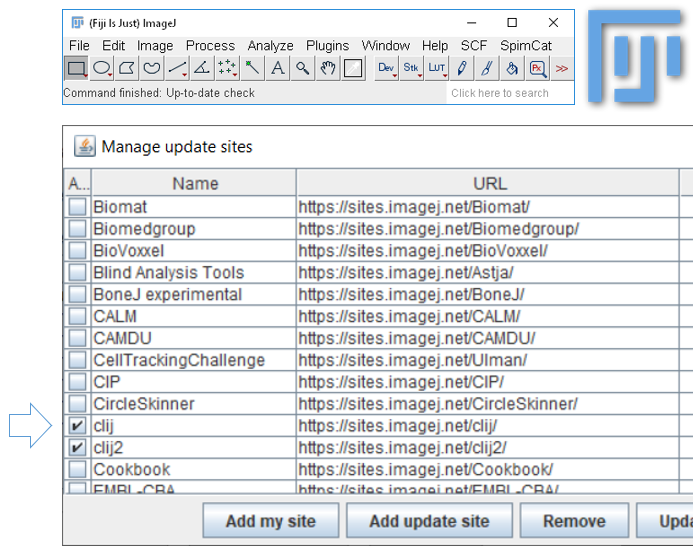Screen dimensions: 700x550
Task: Open the Plugins menu
Action: point(327,46)
